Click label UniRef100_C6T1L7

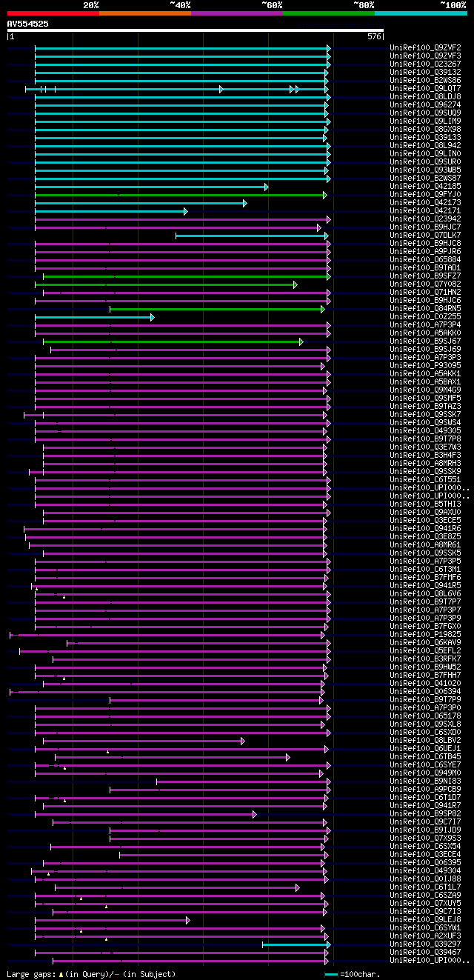pos(425,887)
